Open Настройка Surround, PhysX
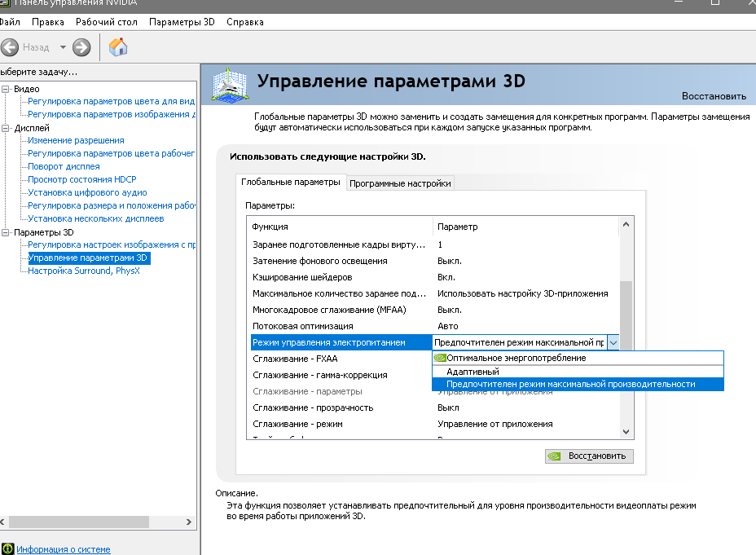 pos(84,271)
